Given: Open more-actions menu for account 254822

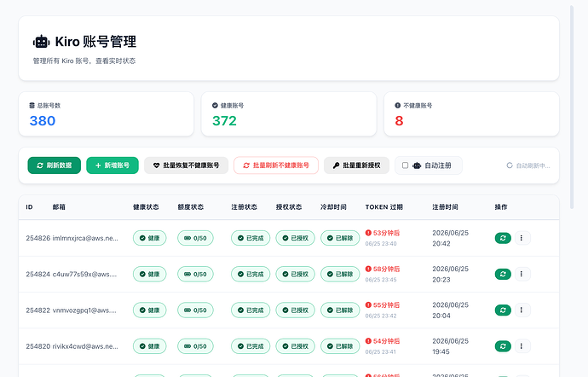Looking at the screenshot, I should pos(522,310).
